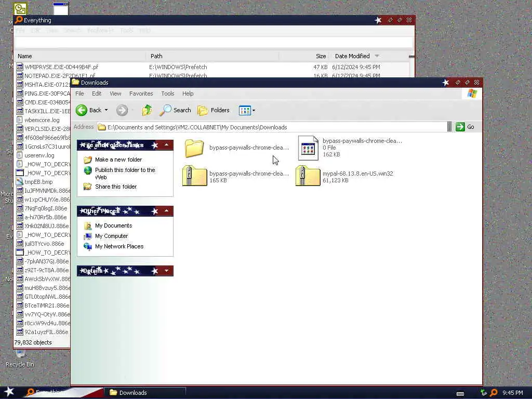Select a-hi70Rr5b.886e in Everything list

tap(46, 217)
